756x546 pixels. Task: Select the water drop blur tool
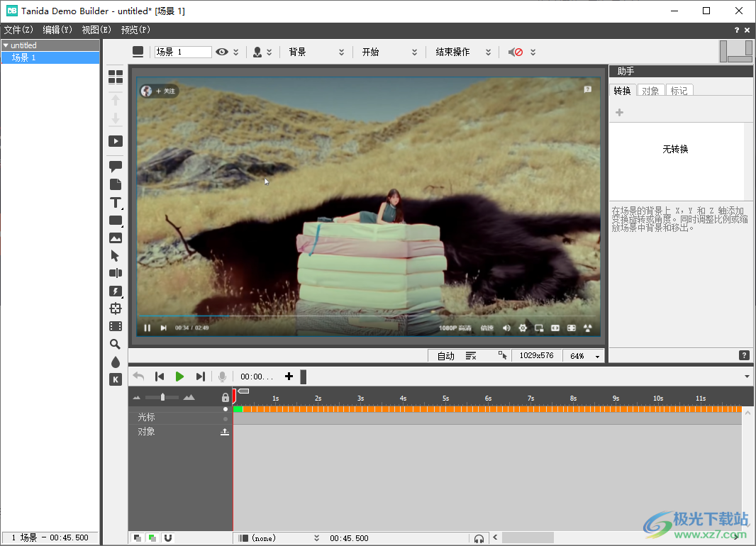[115, 362]
